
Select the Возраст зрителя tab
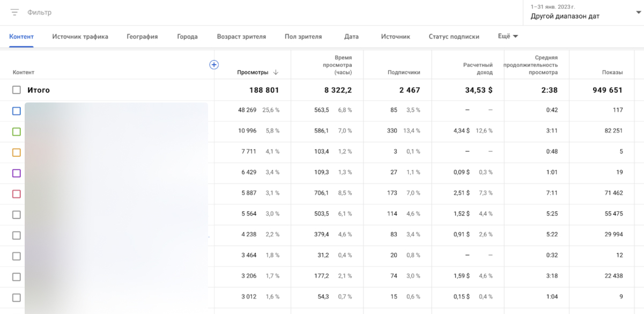(x=241, y=36)
